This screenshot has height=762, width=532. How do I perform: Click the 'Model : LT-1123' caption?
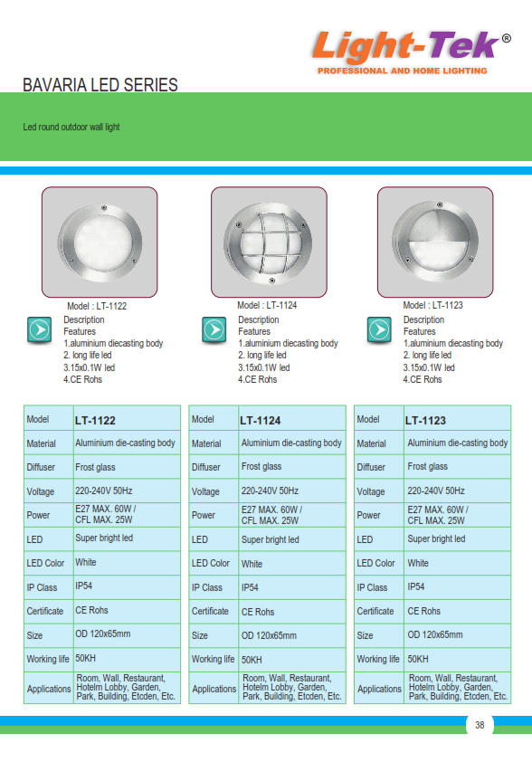click(x=432, y=305)
